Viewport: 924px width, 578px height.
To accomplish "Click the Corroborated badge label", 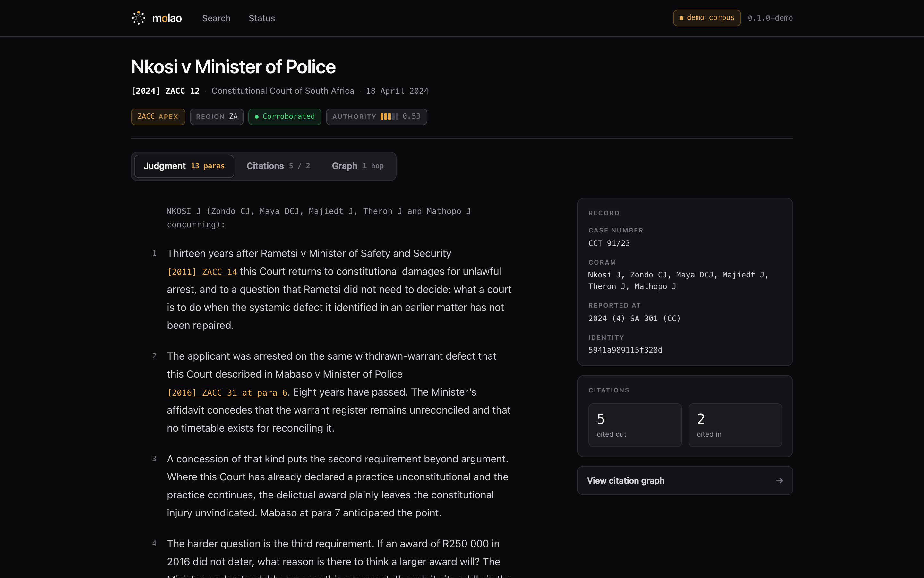I will 289,116.
